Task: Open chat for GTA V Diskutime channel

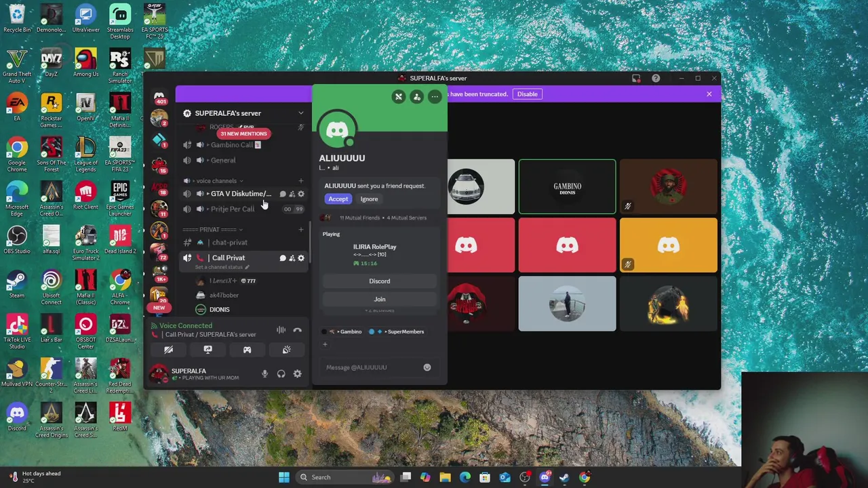Action: click(283, 195)
